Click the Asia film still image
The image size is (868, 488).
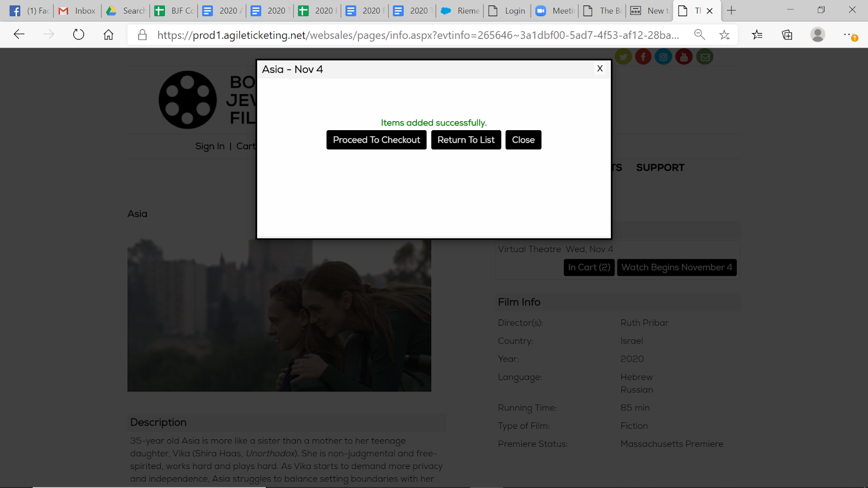pos(279,315)
